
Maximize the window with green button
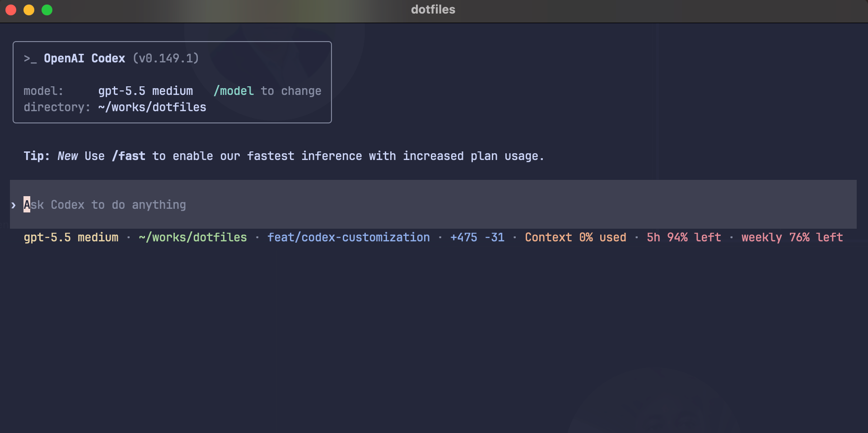click(47, 10)
